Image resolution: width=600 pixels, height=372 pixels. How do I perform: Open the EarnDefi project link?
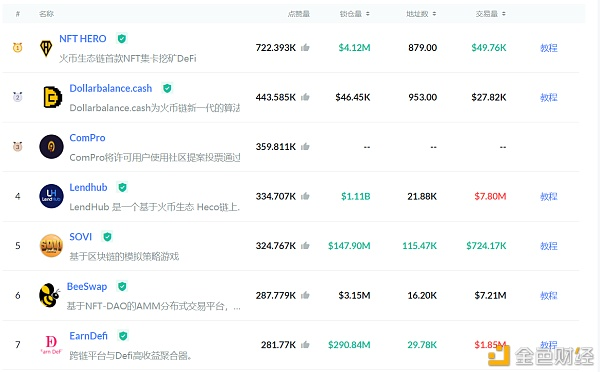pos(88,336)
